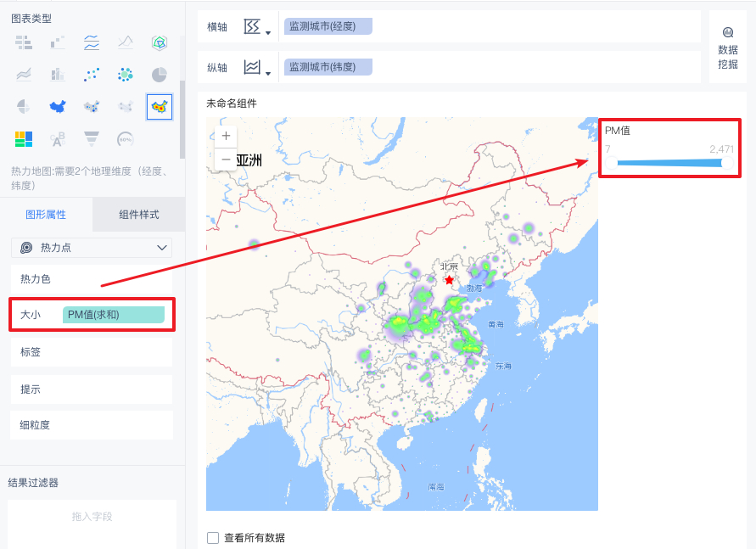Select the combination bar-line chart icon
Screen dimensions: 756x549
(58, 75)
